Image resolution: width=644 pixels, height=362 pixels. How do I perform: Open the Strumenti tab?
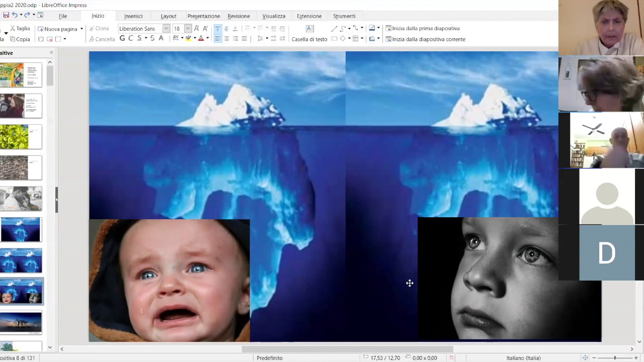tap(344, 16)
